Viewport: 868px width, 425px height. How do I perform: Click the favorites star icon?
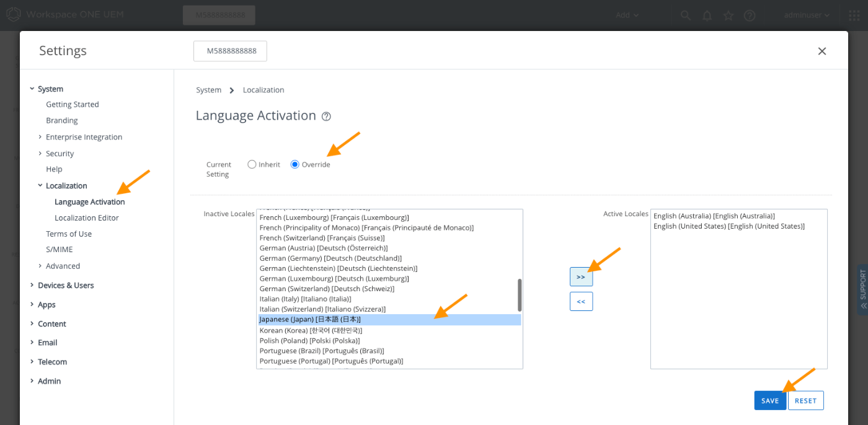(728, 15)
